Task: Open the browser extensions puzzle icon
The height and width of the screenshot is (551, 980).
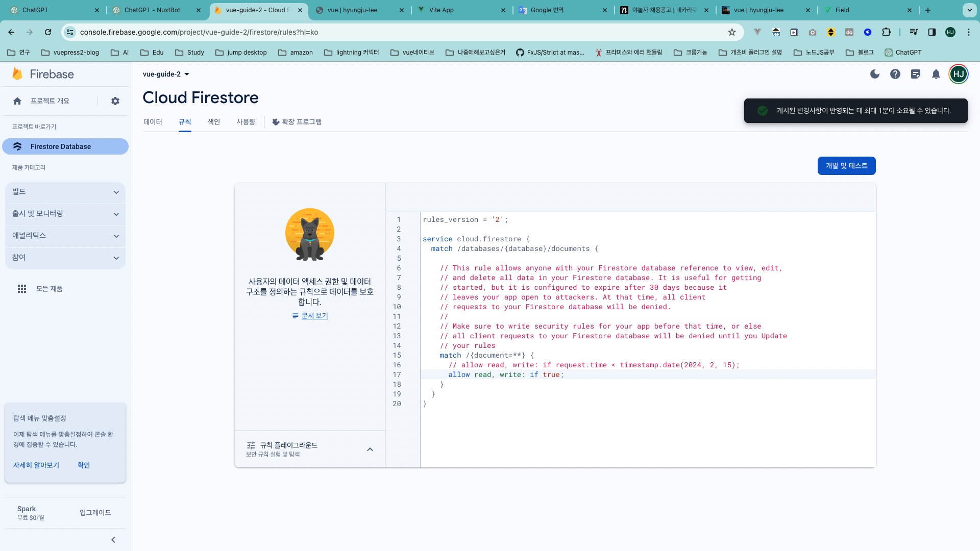Action: (886, 32)
